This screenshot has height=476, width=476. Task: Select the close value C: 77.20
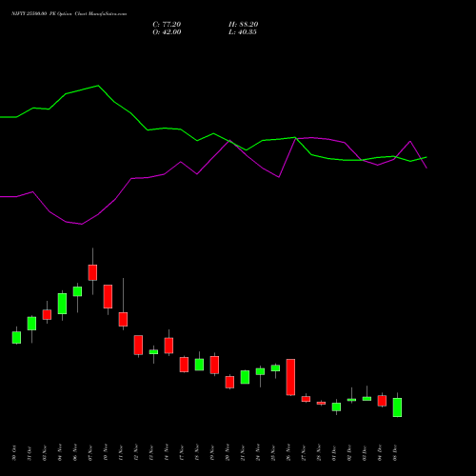(167, 25)
